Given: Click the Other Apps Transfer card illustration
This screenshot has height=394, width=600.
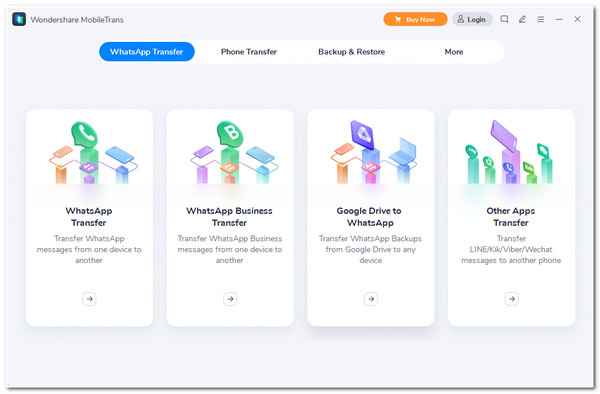Looking at the screenshot, I should [509, 152].
